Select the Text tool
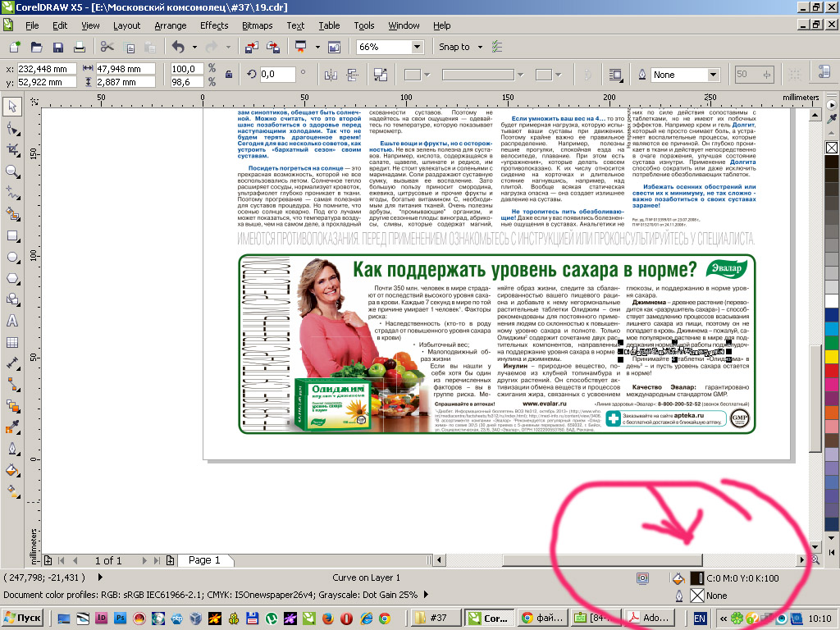The height and width of the screenshot is (630, 840). click(x=11, y=321)
